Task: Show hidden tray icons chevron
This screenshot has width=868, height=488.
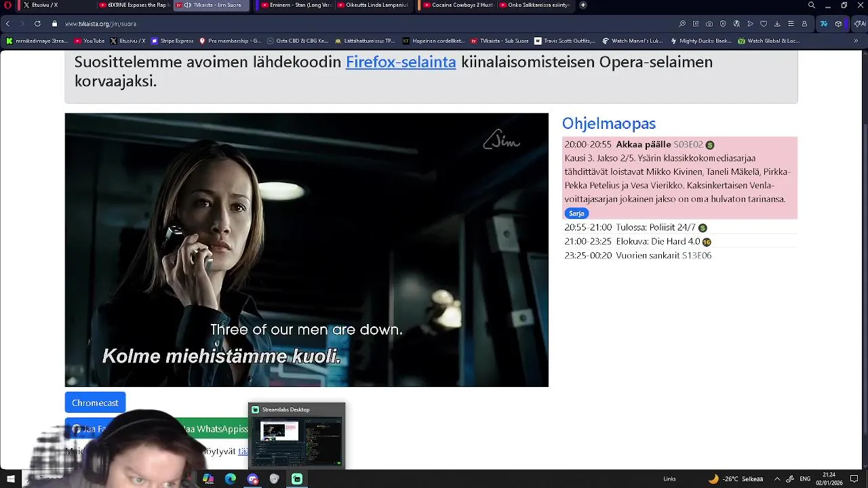Action: tap(777, 479)
